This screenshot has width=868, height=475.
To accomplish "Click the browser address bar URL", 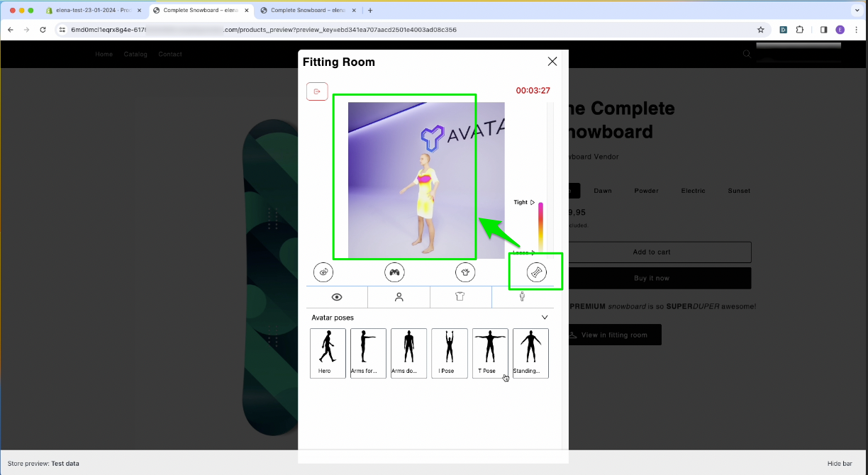I will tap(264, 30).
